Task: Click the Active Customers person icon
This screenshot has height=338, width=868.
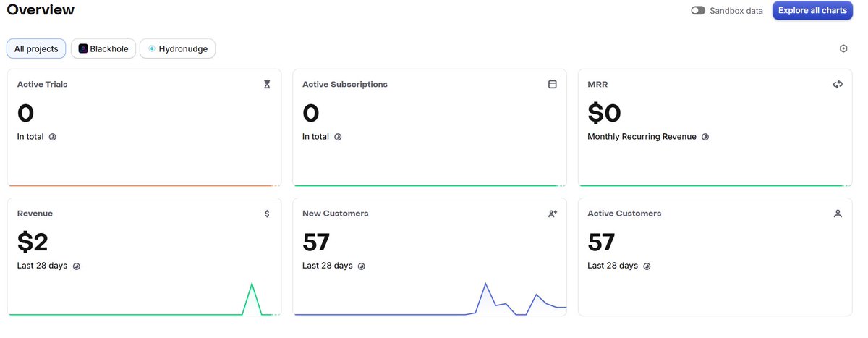Action: tap(838, 214)
